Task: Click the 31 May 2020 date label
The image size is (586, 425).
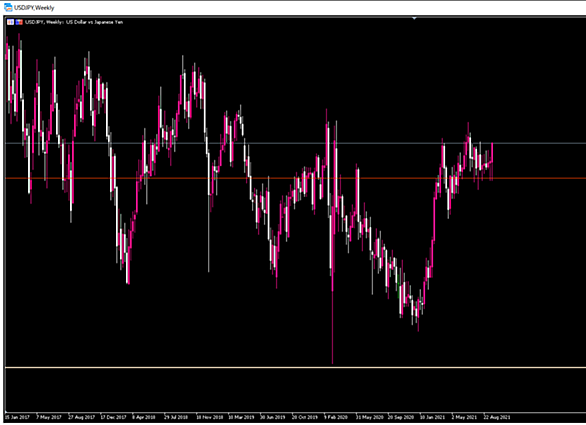Action: tap(369, 417)
